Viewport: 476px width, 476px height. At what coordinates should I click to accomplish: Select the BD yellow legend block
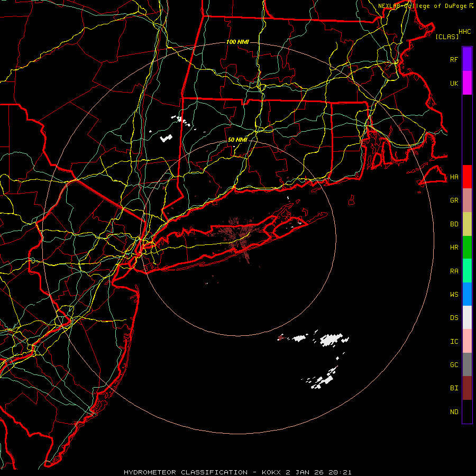[467, 224]
